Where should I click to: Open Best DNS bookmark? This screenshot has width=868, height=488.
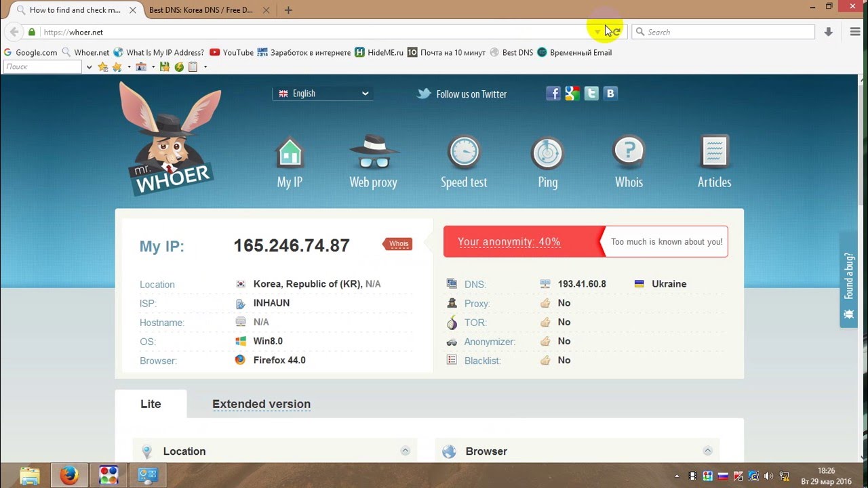pos(511,52)
